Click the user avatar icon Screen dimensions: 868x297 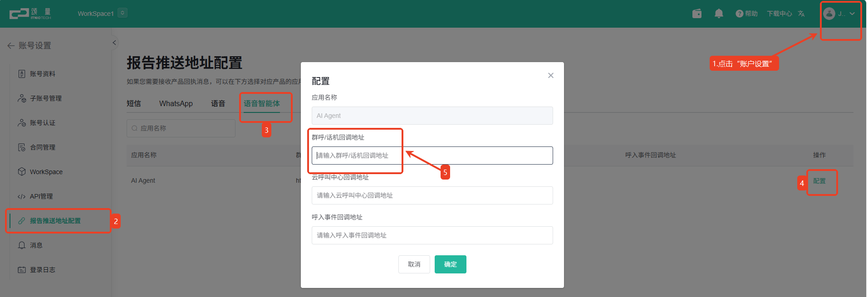[x=829, y=14]
